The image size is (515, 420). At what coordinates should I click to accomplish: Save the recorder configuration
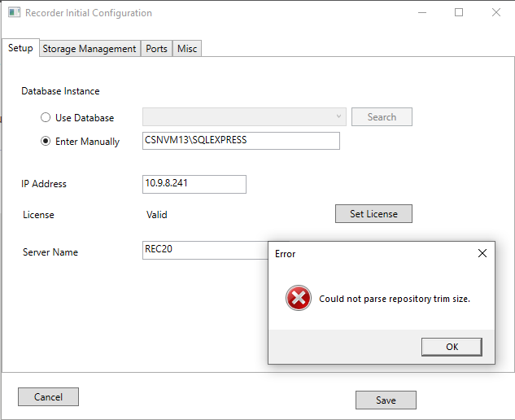(386, 400)
